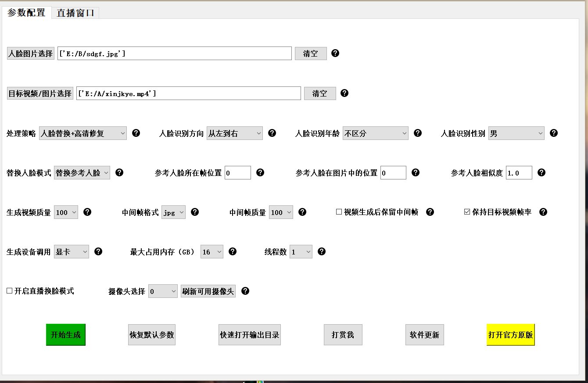The height and width of the screenshot is (383, 588).
Task: Enable 开启直播换脸模式
Action: click(x=9, y=290)
